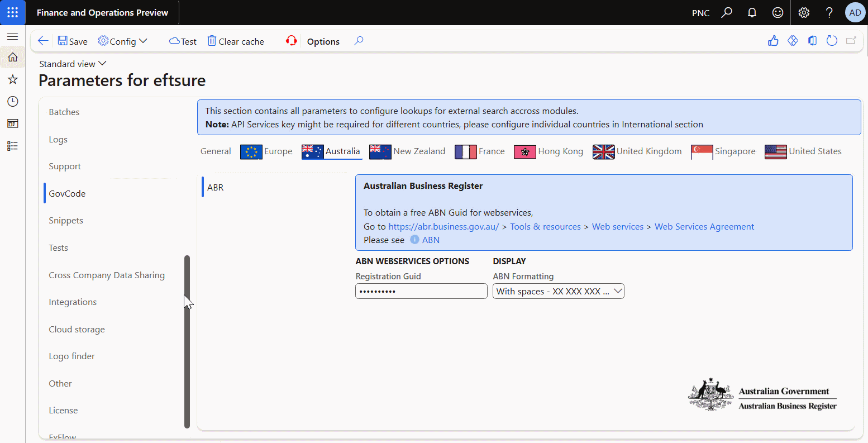Open the Config dropdown menu

point(122,41)
